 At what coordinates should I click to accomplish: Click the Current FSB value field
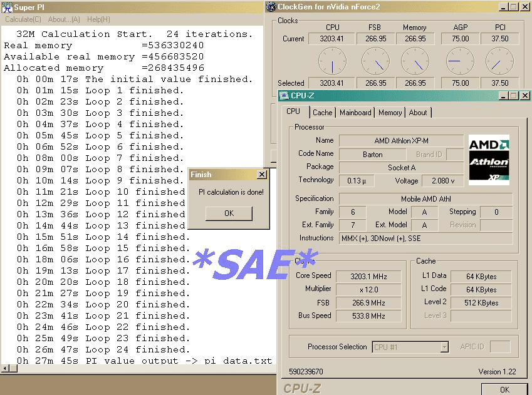coord(375,39)
